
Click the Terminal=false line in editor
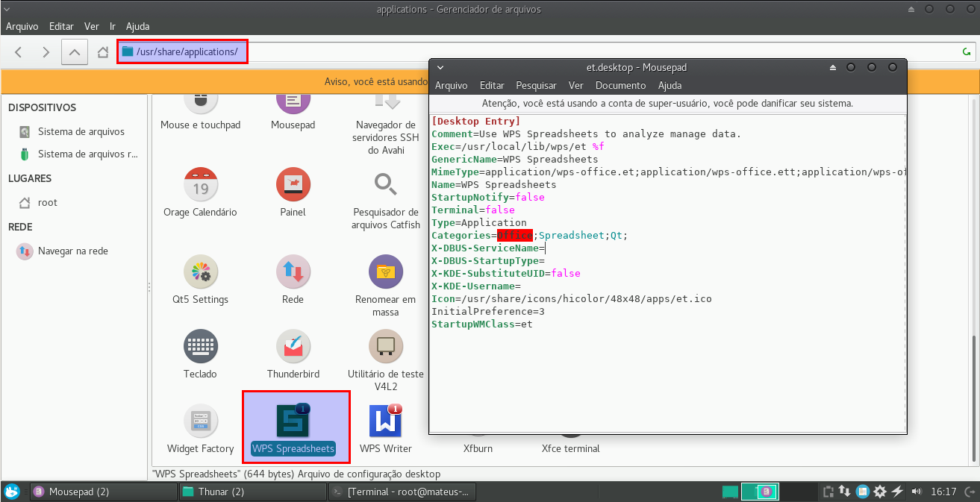click(472, 210)
